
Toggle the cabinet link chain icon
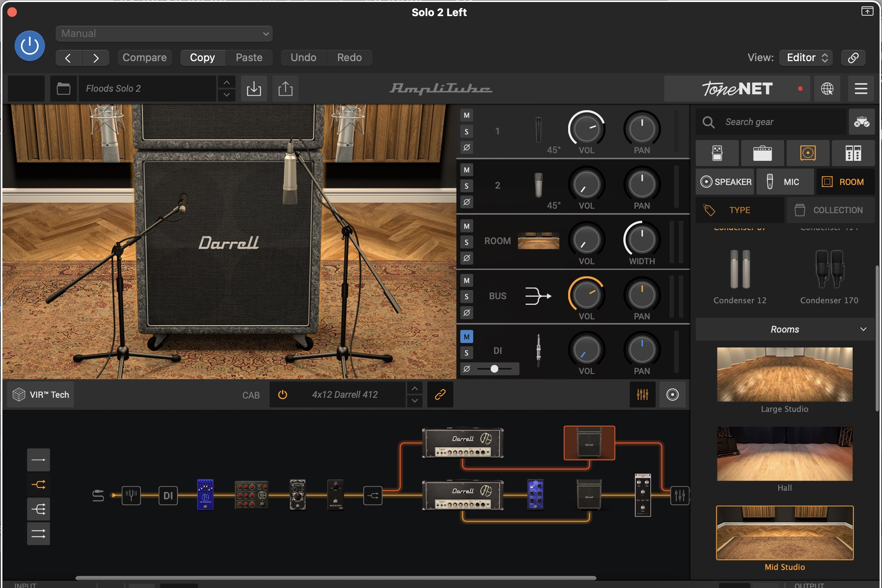coord(440,395)
